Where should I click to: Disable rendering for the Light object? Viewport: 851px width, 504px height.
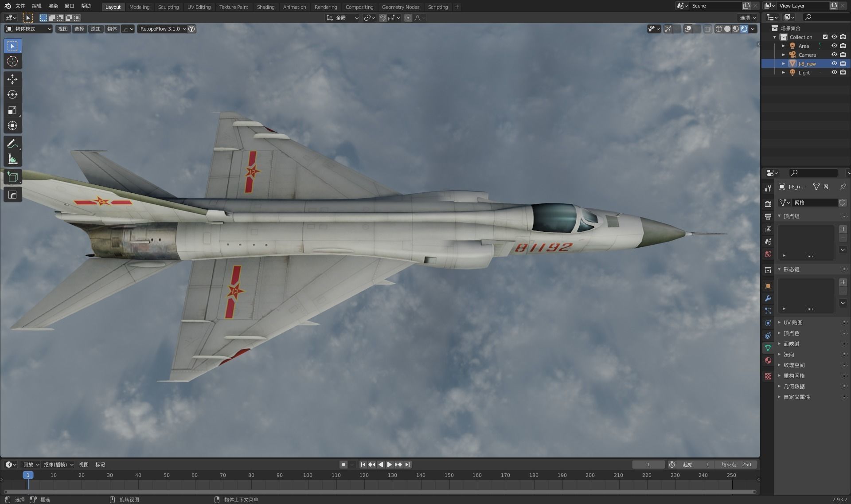point(843,72)
